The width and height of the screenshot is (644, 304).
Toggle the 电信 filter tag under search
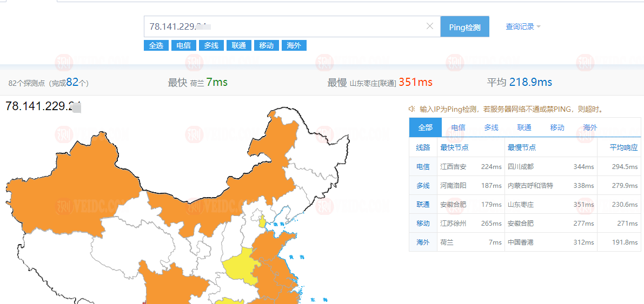(184, 45)
